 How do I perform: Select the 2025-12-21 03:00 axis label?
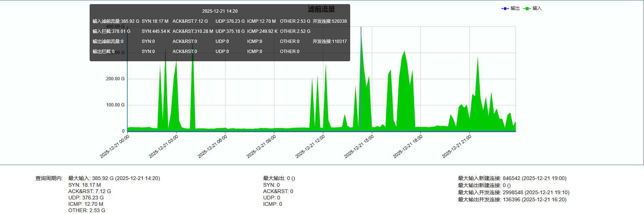164,146
